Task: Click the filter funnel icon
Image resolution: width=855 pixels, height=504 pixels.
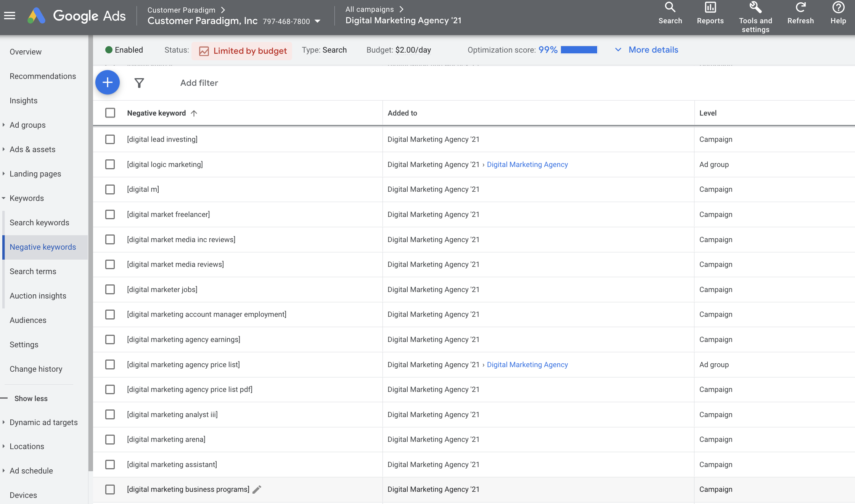Action: [139, 83]
